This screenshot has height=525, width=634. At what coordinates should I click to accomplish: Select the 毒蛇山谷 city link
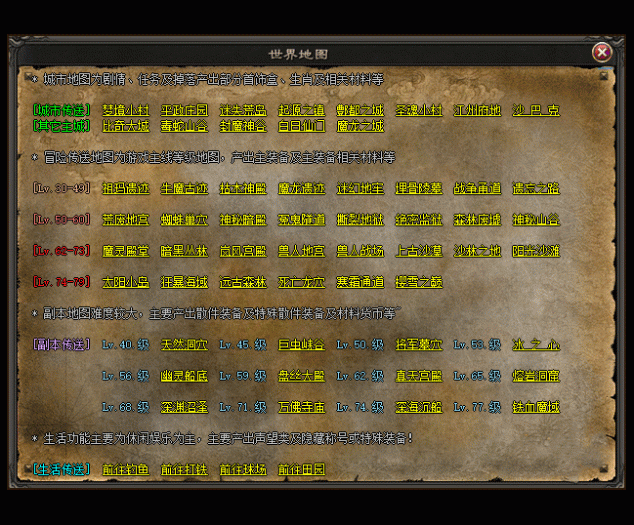184,126
